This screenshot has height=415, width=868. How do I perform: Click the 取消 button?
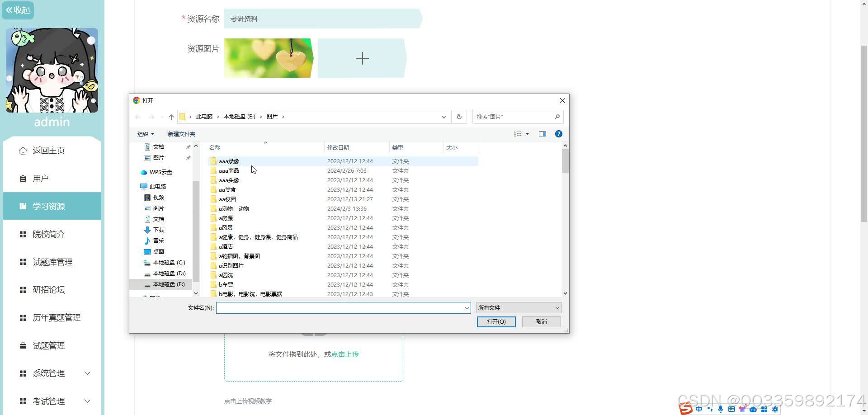click(542, 322)
